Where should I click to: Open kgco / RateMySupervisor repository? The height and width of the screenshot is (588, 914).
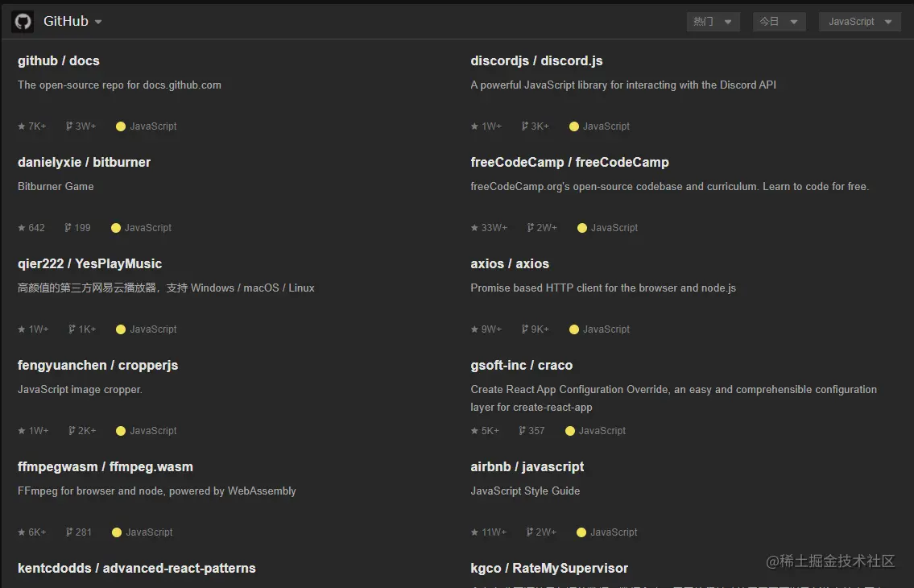(x=549, y=568)
